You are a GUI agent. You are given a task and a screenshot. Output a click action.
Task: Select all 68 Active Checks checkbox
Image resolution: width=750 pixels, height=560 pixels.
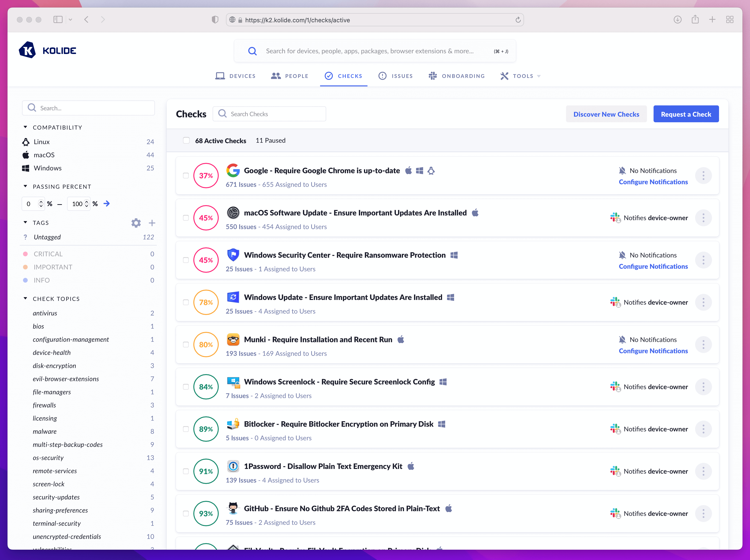186,140
